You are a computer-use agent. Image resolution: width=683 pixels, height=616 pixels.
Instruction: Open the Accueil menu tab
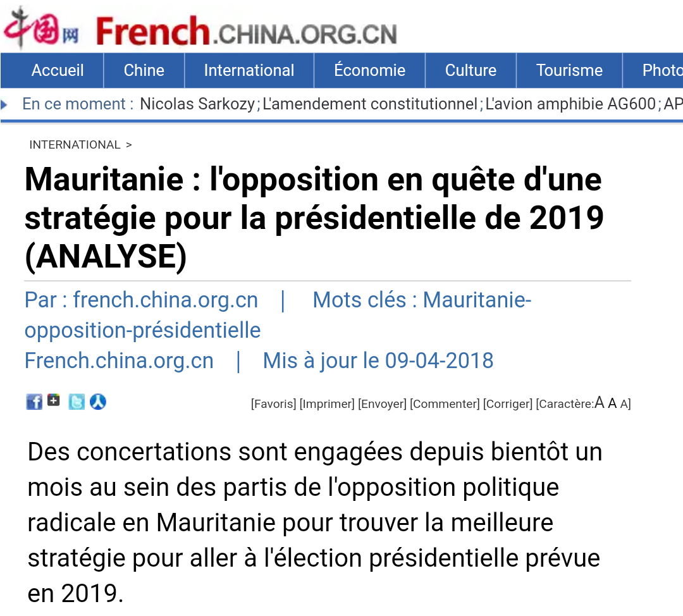coord(58,70)
